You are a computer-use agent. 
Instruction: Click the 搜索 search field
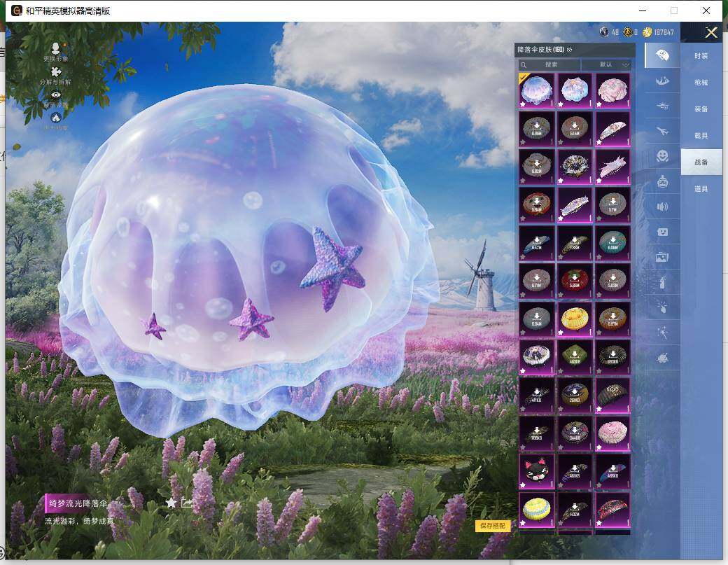(550, 64)
